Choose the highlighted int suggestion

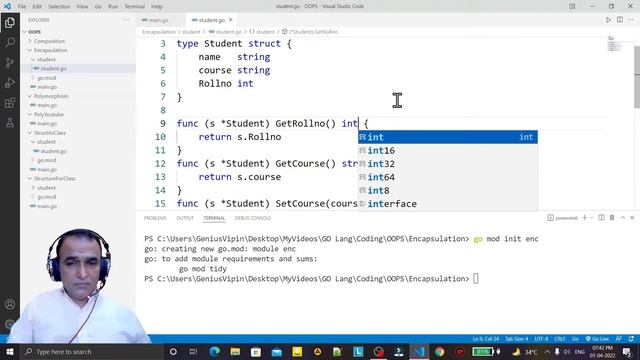(x=448, y=137)
